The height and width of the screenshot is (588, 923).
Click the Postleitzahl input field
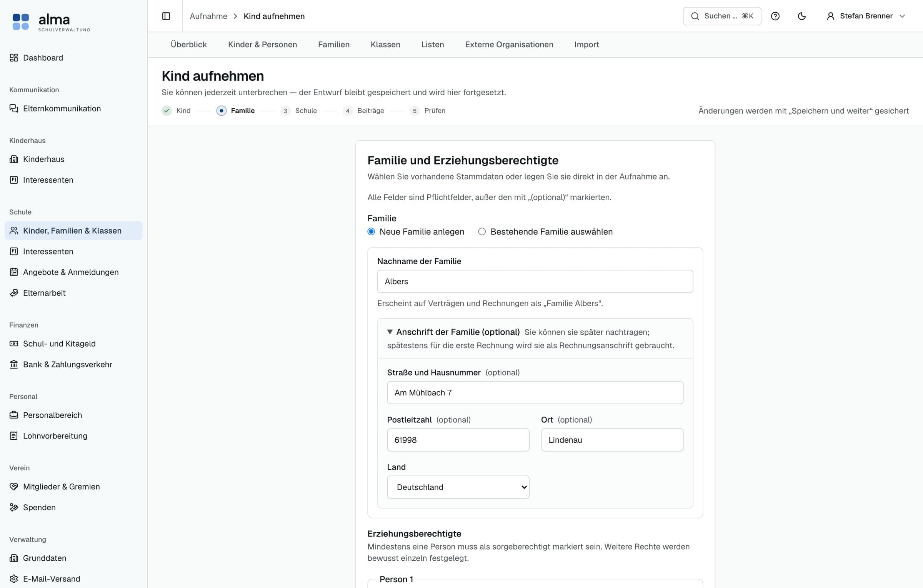coord(458,440)
